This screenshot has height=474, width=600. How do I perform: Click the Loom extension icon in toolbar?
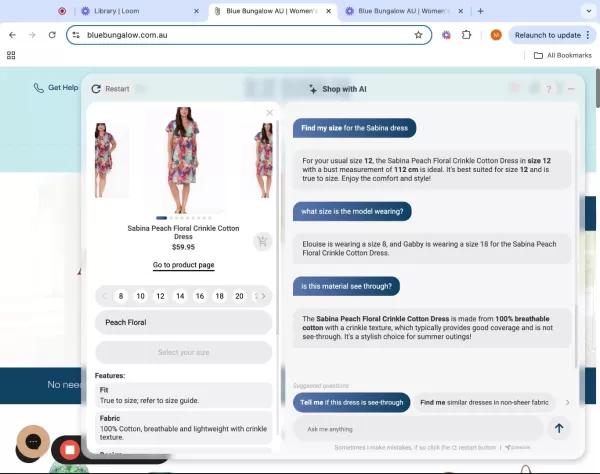coord(446,35)
